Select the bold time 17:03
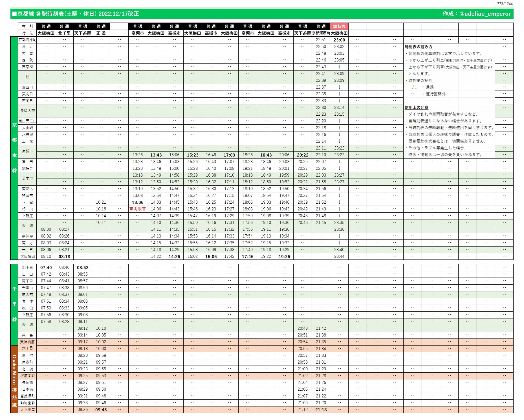Viewport: 524px width, 420px height. [x=229, y=155]
